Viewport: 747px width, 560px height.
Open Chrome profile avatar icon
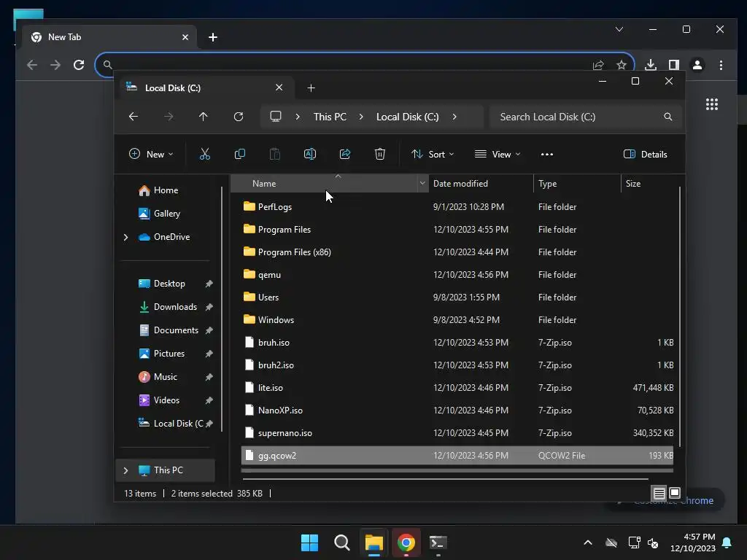[697, 65]
